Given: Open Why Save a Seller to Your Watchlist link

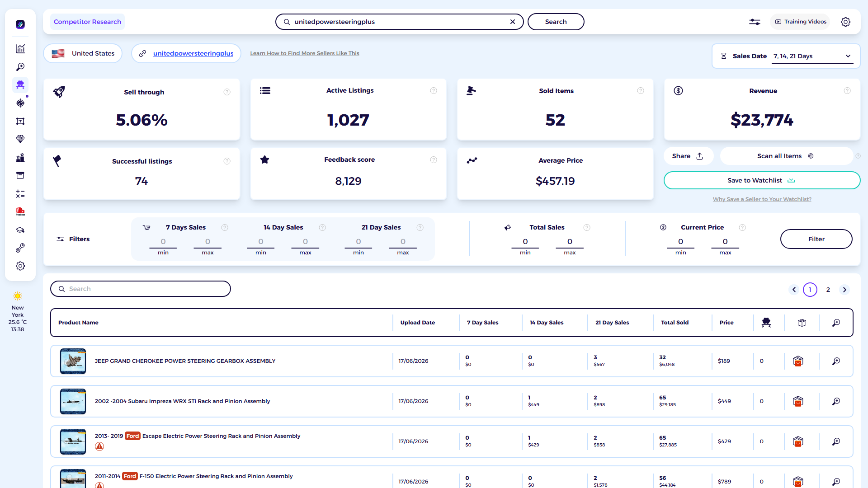Looking at the screenshot, I should (x=762, y=199).
